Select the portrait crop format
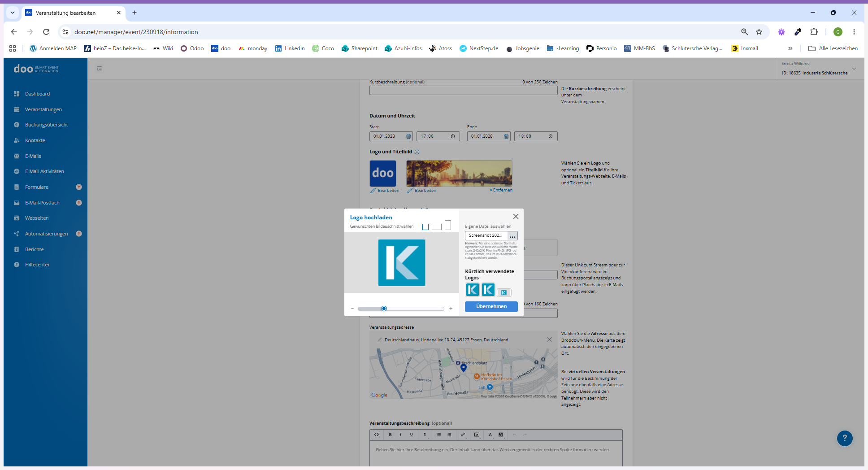This screenshot has width=868, height=470. [448, 225]
